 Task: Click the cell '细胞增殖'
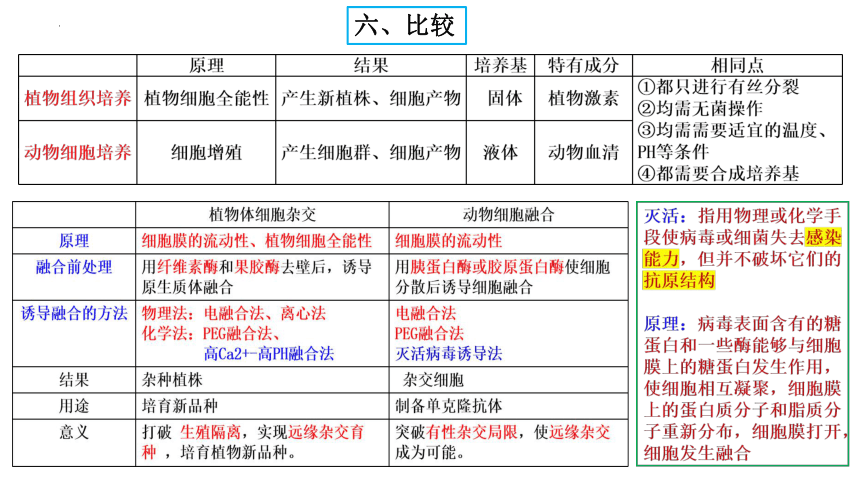[206, 152]
